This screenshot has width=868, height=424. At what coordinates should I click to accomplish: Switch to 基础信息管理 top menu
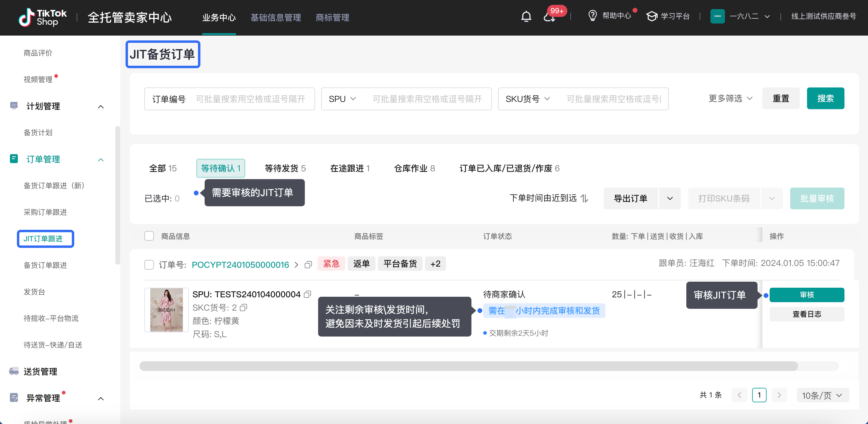pos(276,17)
